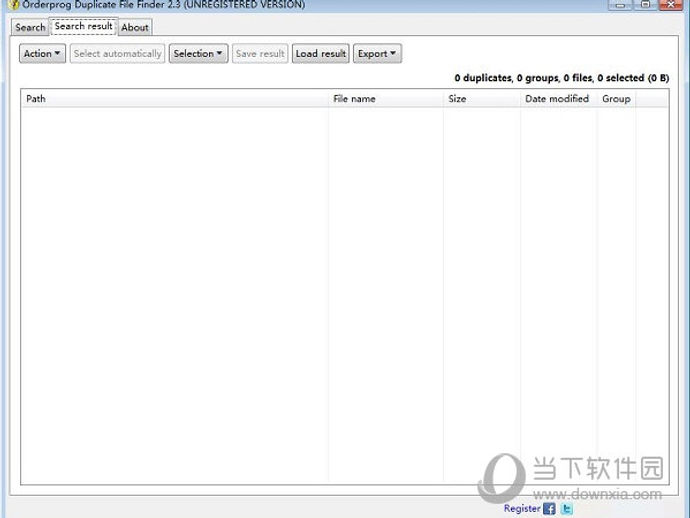The image size is (690, 518).
Task: Open the Selection dropdown menu
Action: (x=198, y=54)
